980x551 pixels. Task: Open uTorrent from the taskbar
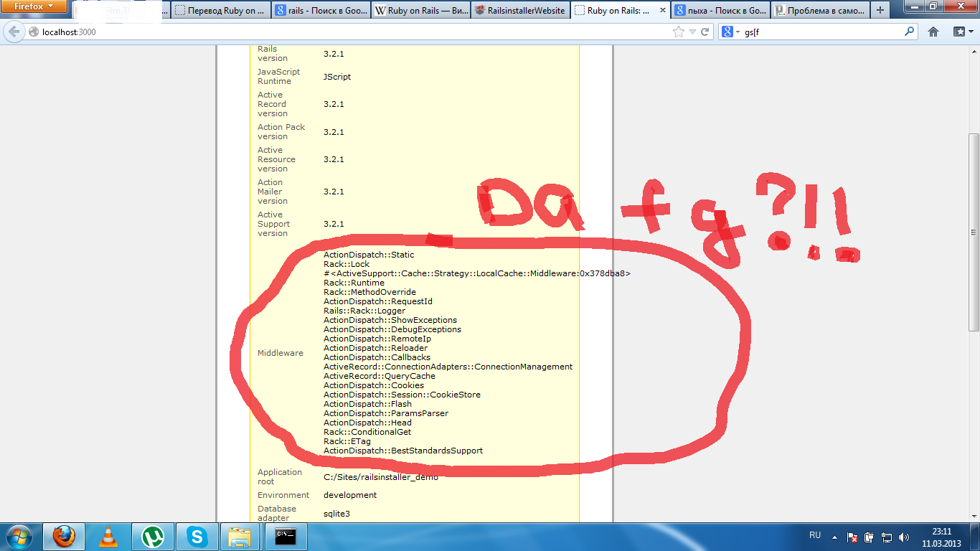coord(152,536)
